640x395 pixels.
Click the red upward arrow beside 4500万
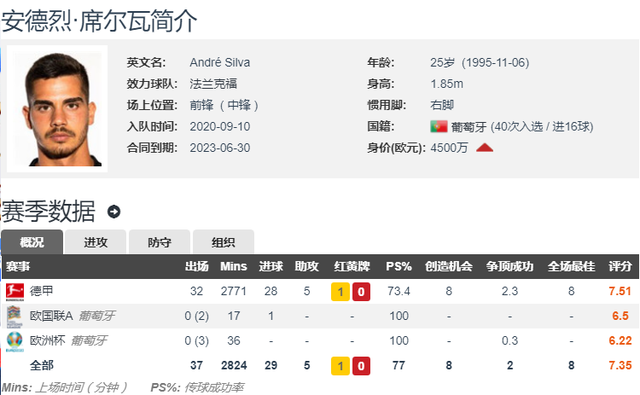(x=484, y=148)
